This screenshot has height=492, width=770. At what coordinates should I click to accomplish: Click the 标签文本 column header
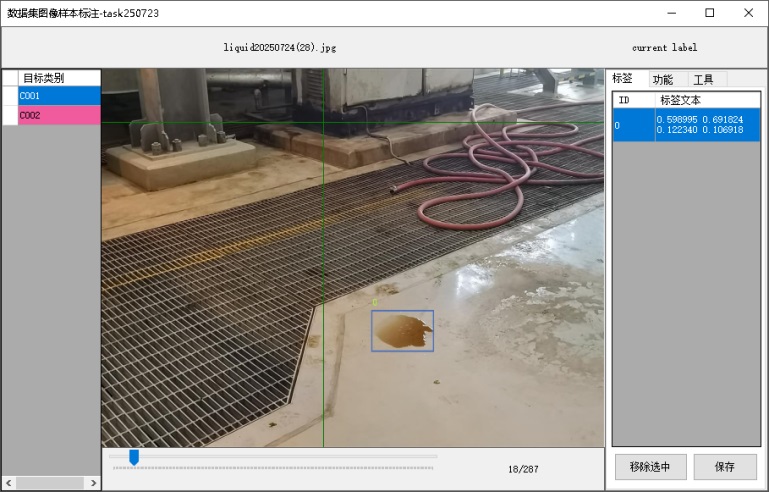708,100
